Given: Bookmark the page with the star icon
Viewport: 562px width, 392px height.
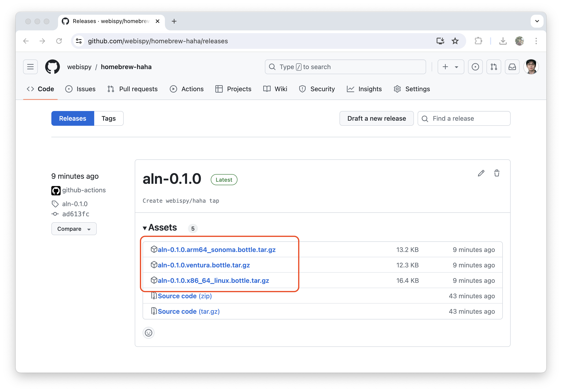Looking at the screenshot, I should 455,41.
